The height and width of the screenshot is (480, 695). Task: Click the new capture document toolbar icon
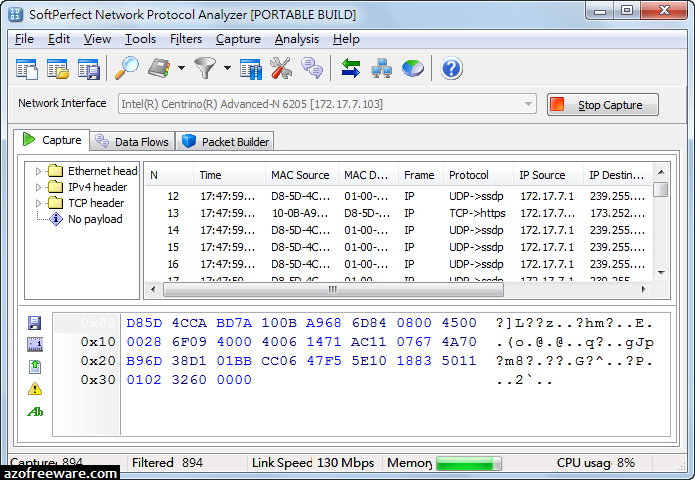(x=27, y=69)
